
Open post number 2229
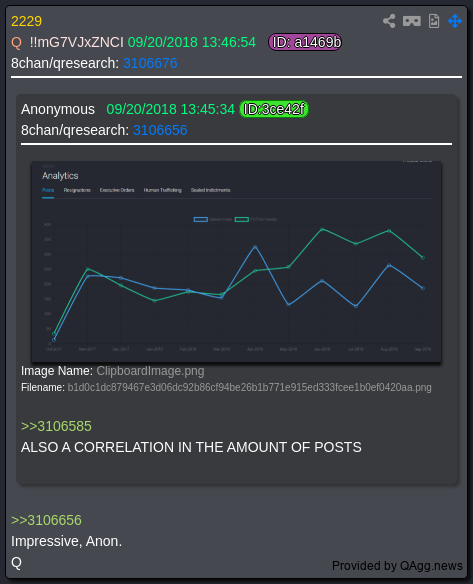[x=26, y=21]
